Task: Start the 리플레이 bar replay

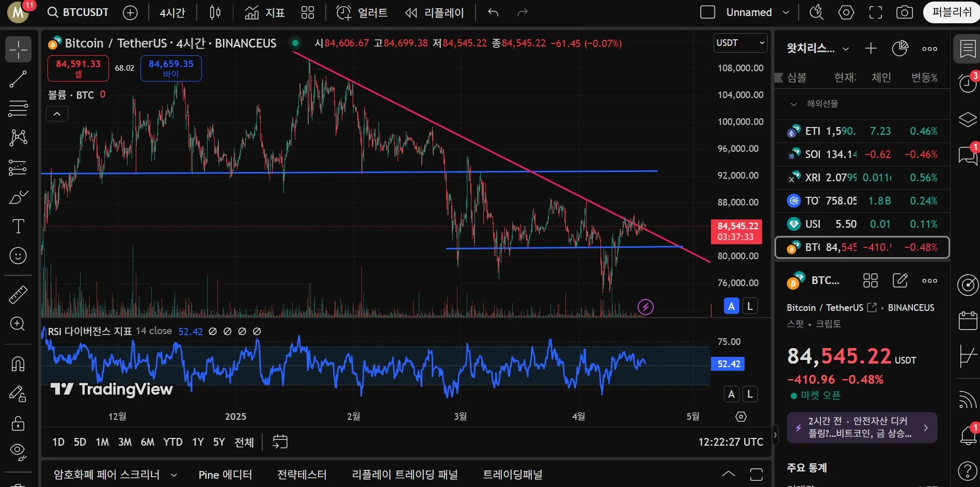Action: [x=434, y=12]
